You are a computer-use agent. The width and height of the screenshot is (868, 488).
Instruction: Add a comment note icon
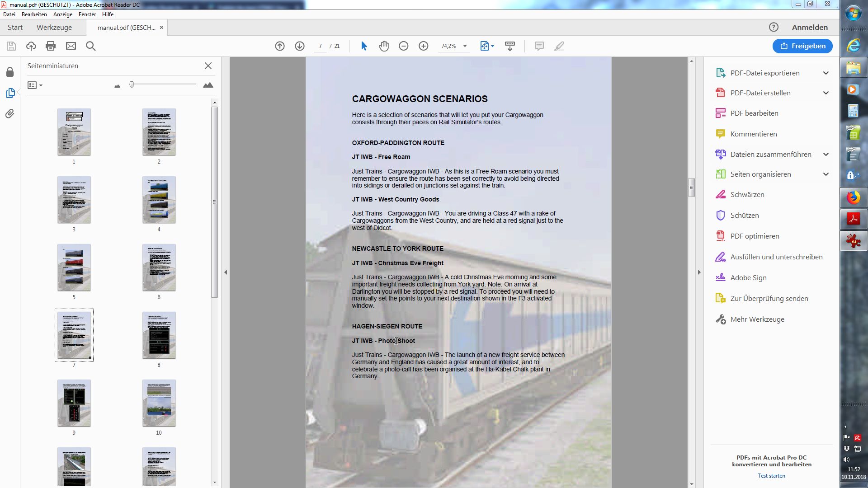point(539,46)
